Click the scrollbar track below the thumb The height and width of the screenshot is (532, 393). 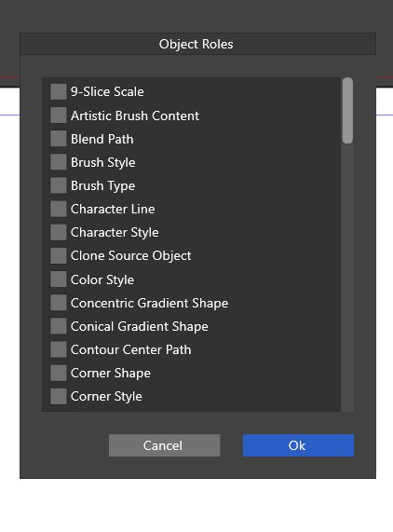tap(347, 278)
